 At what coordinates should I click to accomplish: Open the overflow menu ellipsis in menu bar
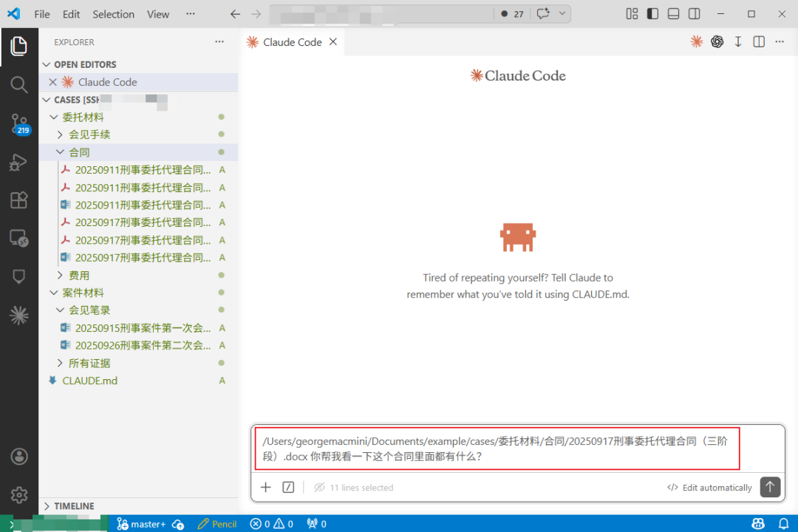coord(191,14)
